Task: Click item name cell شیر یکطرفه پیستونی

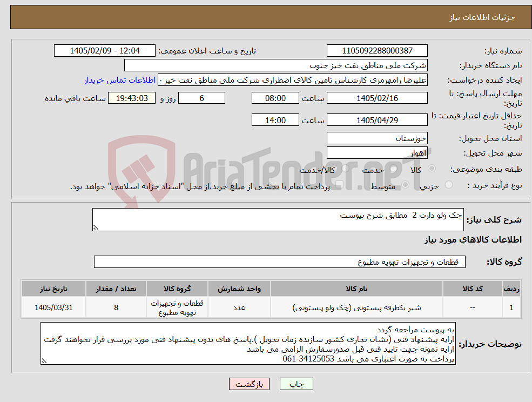Action: [356, 307]
